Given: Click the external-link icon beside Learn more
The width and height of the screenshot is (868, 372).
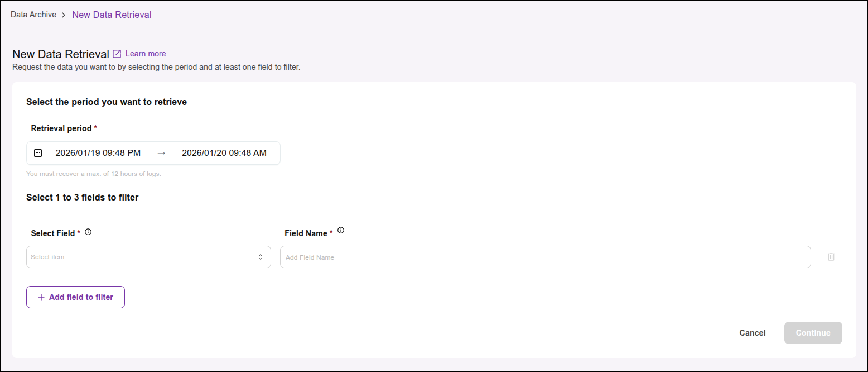Looking at the screenshot, I should (x=116, y=53).
